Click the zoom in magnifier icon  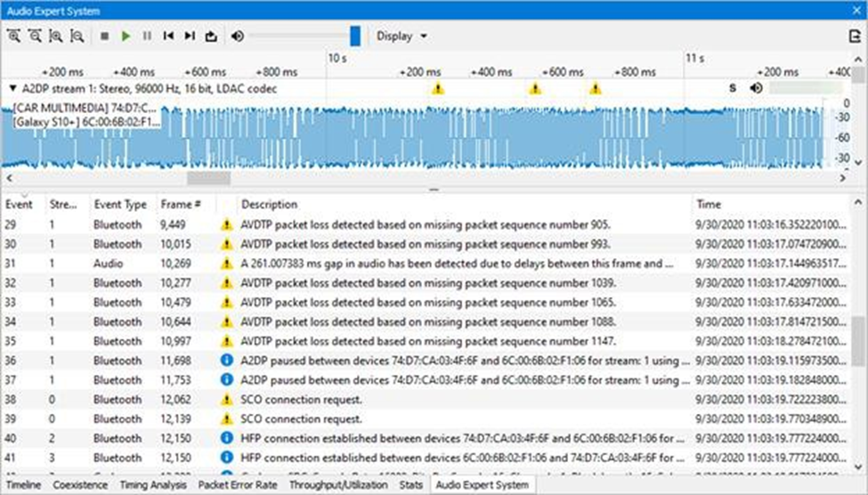(x=14, y=36)
